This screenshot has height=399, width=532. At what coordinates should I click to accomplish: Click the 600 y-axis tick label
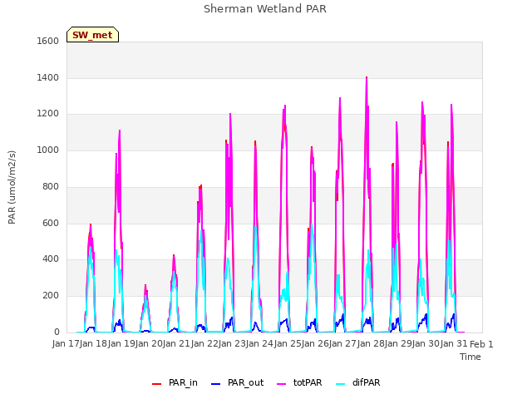[51, 223]
